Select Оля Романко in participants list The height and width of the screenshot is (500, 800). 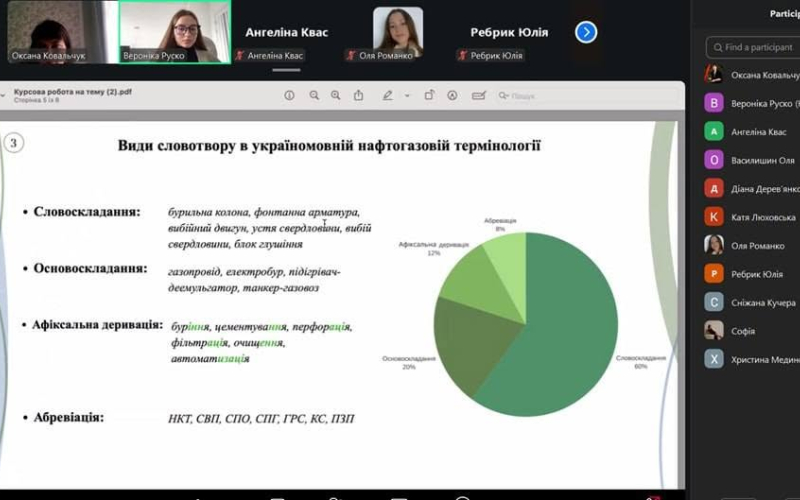pos(752,245)
